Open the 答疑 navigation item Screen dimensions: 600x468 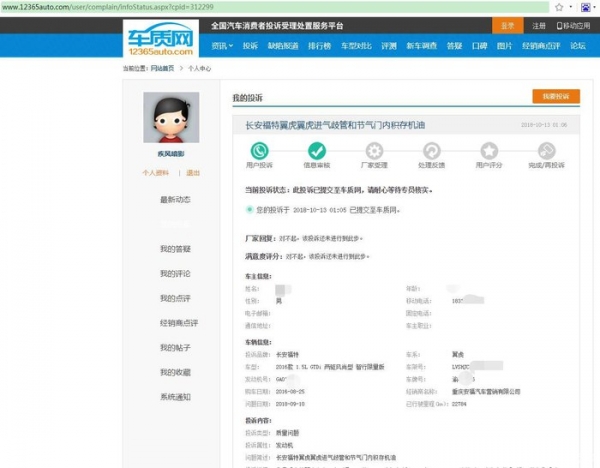click(455, 46)
